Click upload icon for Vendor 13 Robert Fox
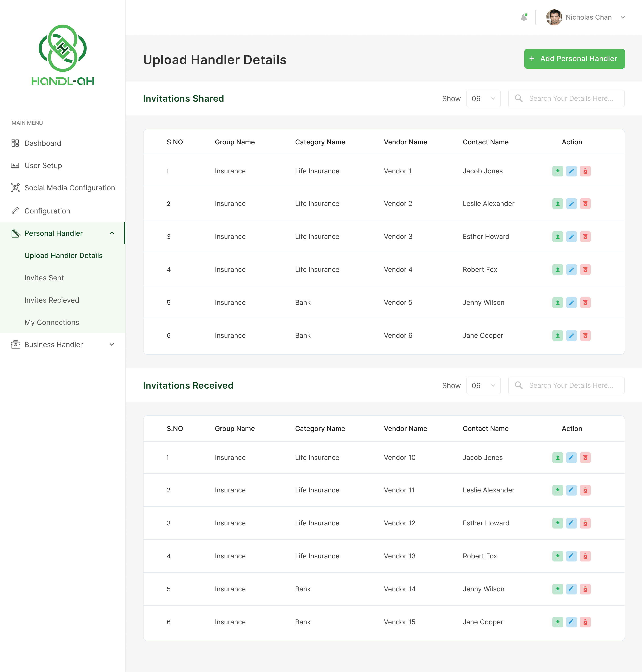Image resolution: width=642 pixels, height=672 pixels. tap(558, 556)
